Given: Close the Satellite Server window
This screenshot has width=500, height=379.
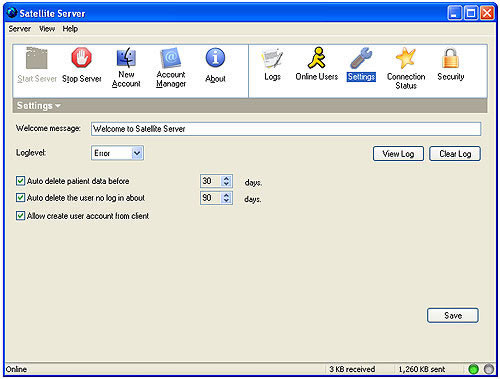Looking at the screenshot, I should coord(487,13).
